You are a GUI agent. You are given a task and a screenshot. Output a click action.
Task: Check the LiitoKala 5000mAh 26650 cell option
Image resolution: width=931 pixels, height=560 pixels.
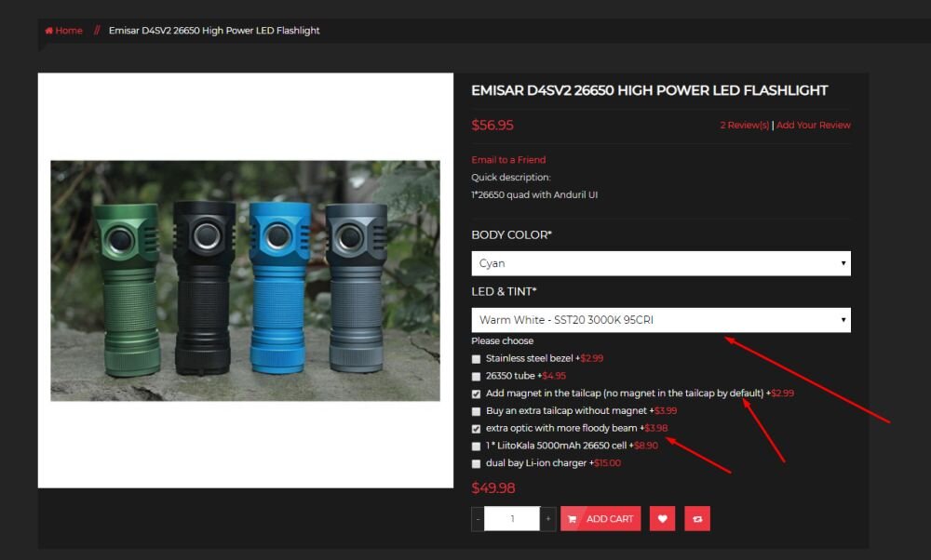476,447
